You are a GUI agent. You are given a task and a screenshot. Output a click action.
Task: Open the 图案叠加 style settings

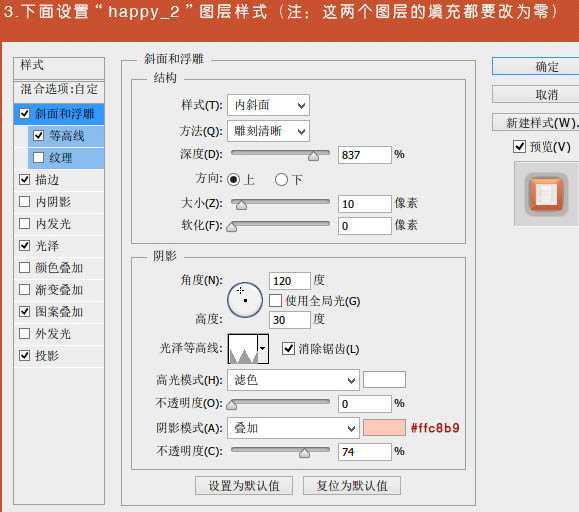pos(59,312)
